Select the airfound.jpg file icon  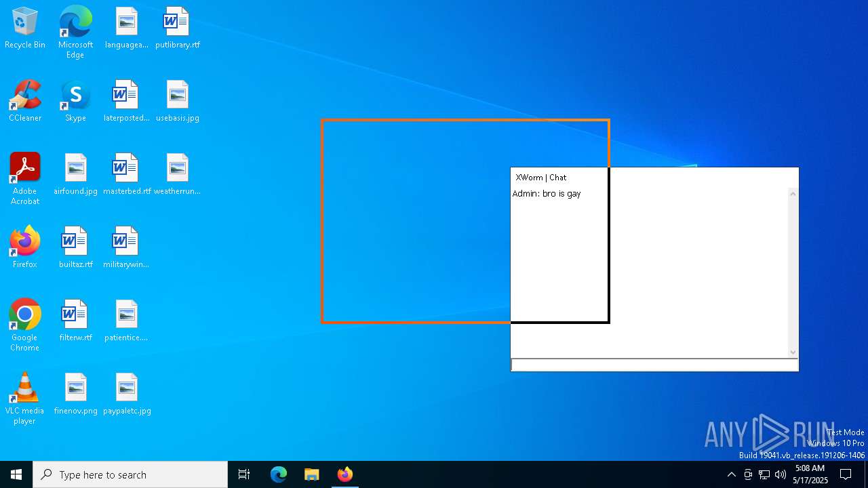75,175
